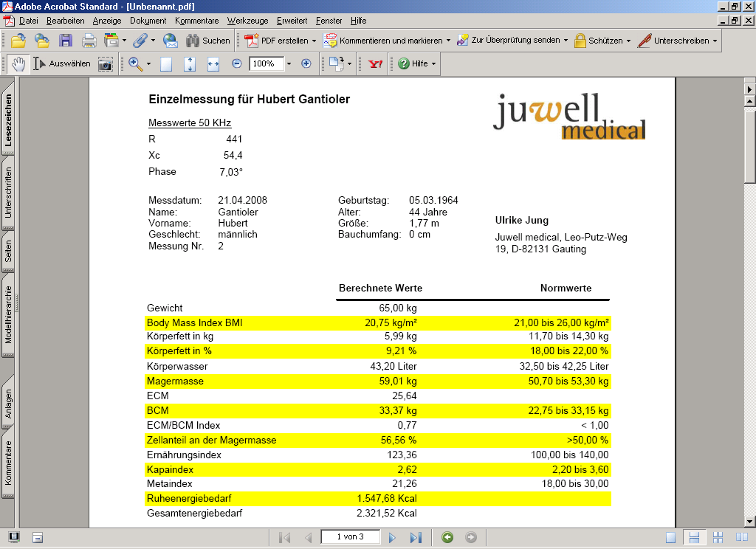This screenshot has height=549, width=756.
Task: Open the Kommentare side panel tab
Action: (x=8, y=463)
